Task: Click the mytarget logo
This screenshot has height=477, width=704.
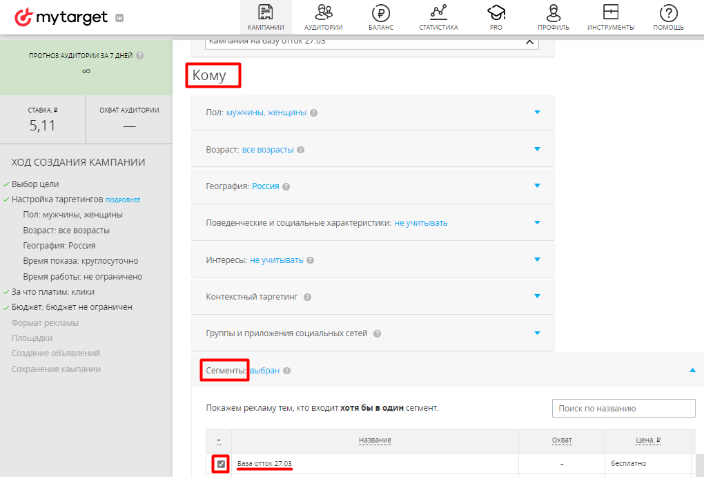Action: click(55, 17)
